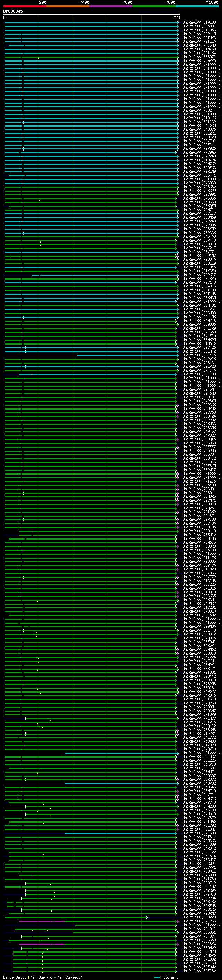Open hit UniRef100_C1E856
Screen dimensions: 222x980
coord(199,30)
